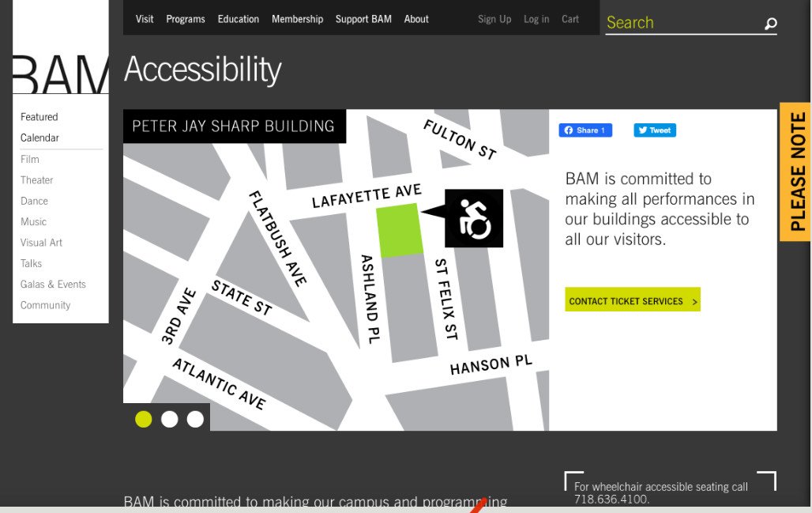
Task: Click the Ashland Pl map label
Action: tap(370, 299)
